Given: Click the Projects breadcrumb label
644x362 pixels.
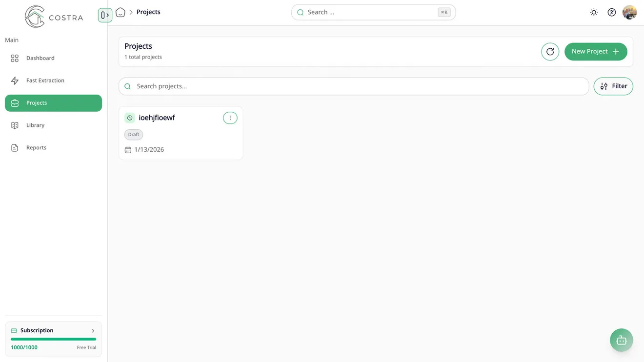Looking at the screenshot, I should point(148,12).
